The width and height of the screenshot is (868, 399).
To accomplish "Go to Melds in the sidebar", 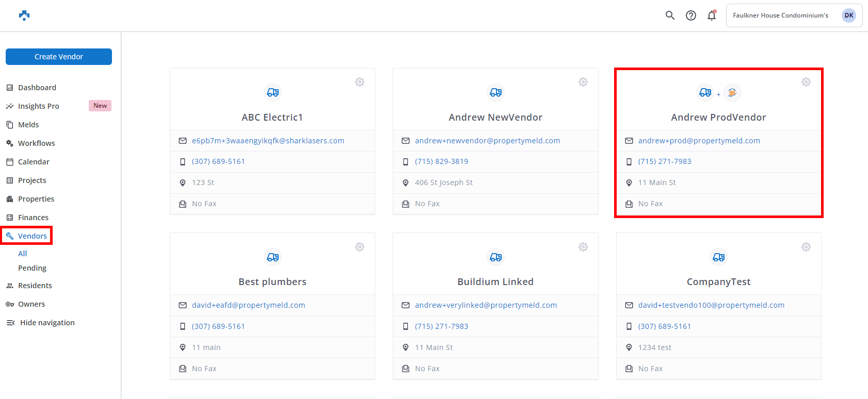I will (28, 125).
